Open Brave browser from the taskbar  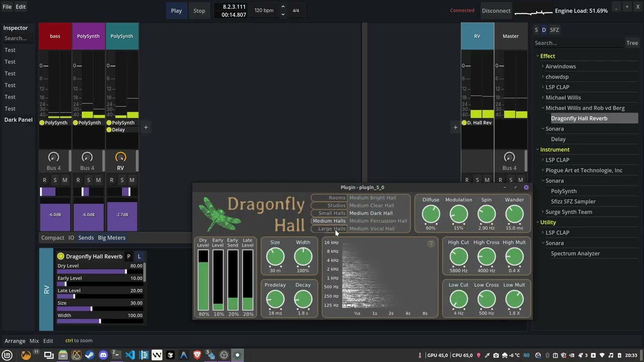tap(197, 355)
